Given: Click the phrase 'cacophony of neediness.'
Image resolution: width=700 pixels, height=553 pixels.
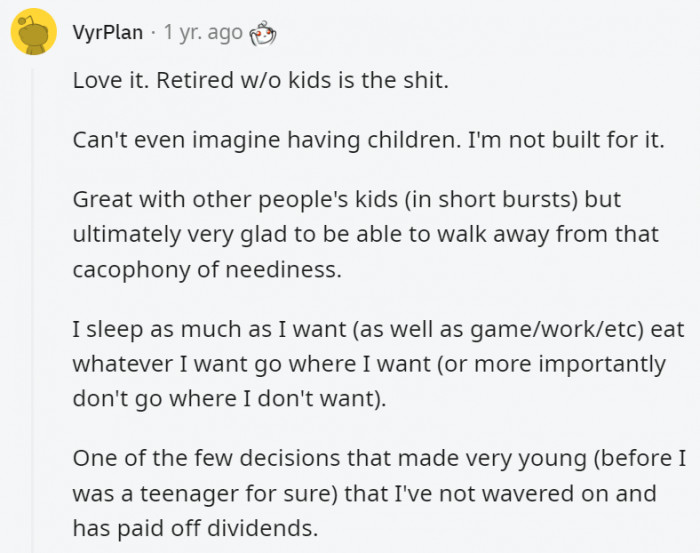Looking at the screenshot, I should 207,270.
